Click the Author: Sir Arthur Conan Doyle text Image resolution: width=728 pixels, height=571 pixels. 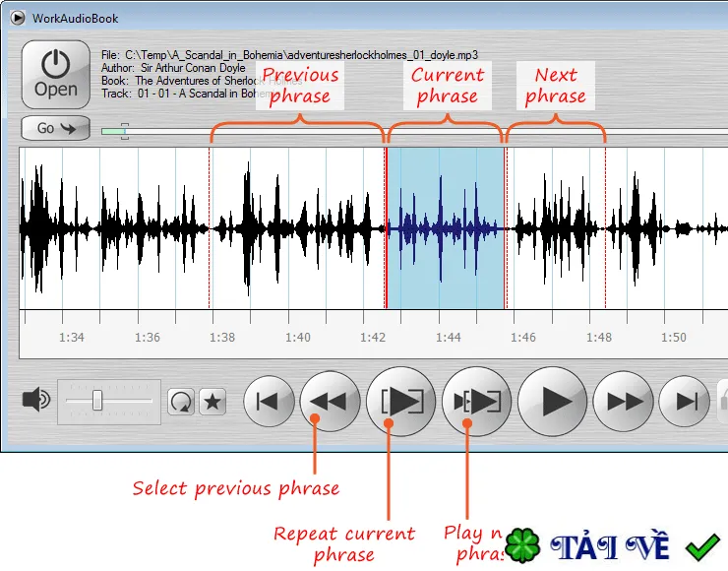click(173, 68)
